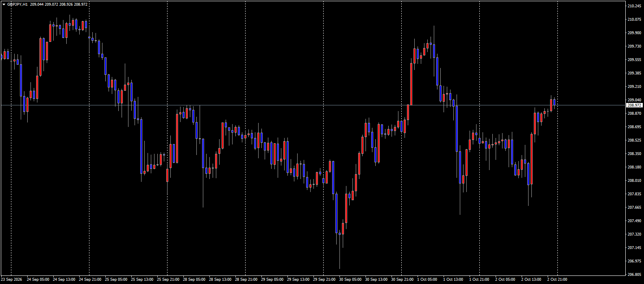
Task: Click the 207.490 price scale label
Action: (634, 221)
